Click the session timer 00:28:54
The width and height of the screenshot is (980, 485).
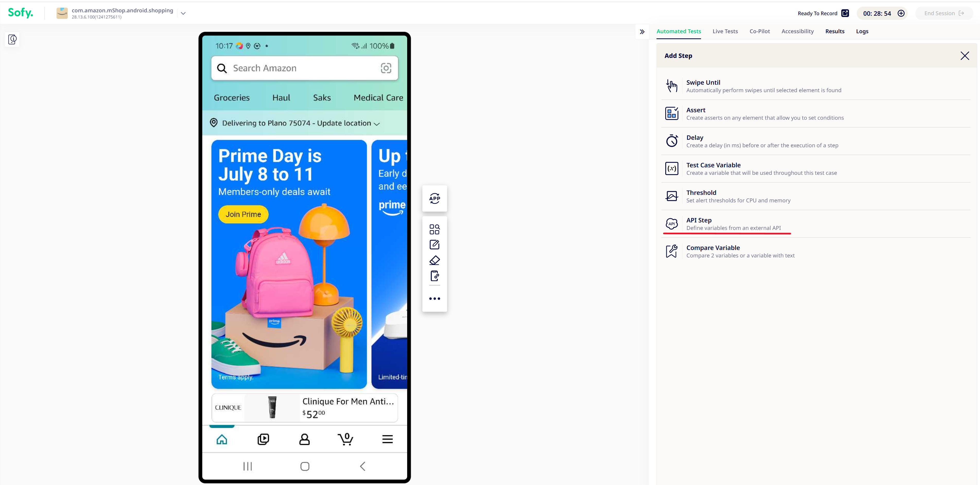(x=877, y=13)
